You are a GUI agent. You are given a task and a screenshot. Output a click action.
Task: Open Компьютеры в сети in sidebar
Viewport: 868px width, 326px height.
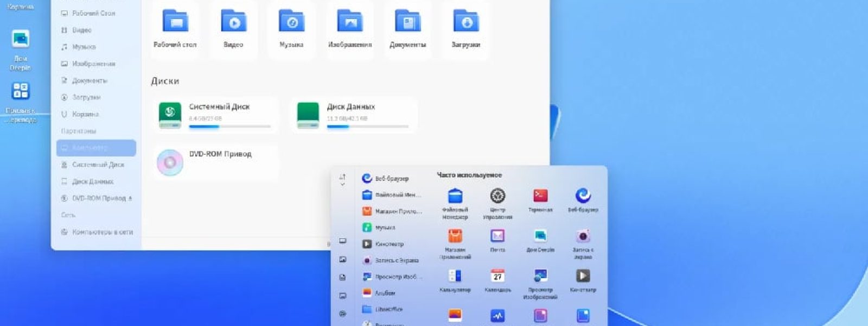(96, 232)
